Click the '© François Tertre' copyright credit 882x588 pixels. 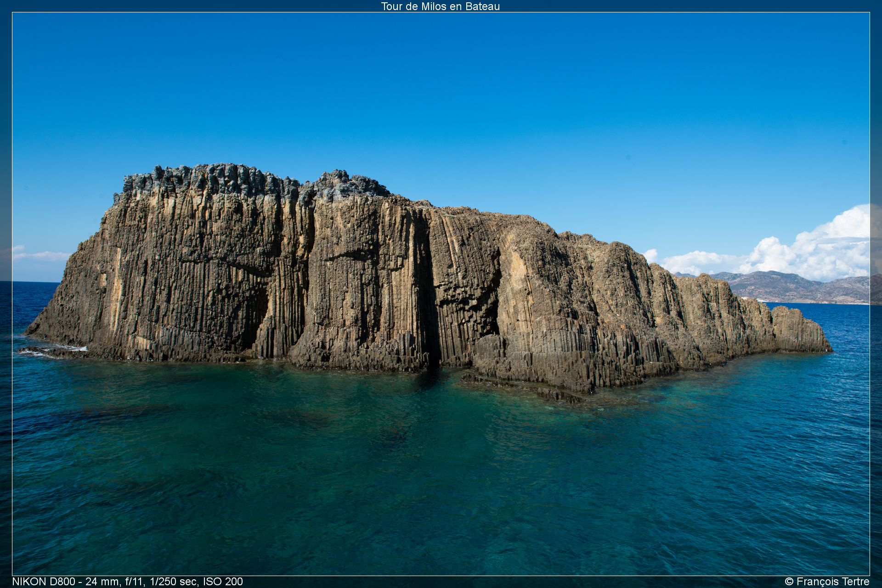pyautogui.click(x=827, y=582)
